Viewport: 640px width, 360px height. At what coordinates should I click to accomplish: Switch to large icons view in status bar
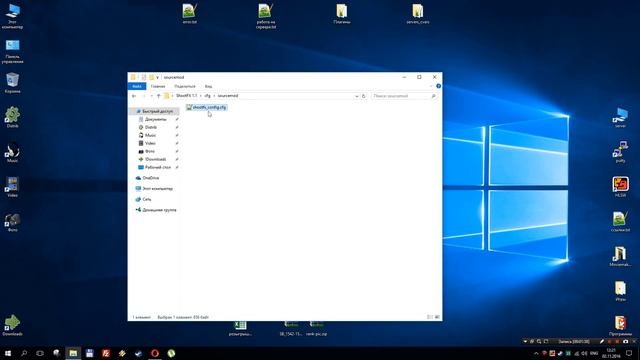pos(437,317)
